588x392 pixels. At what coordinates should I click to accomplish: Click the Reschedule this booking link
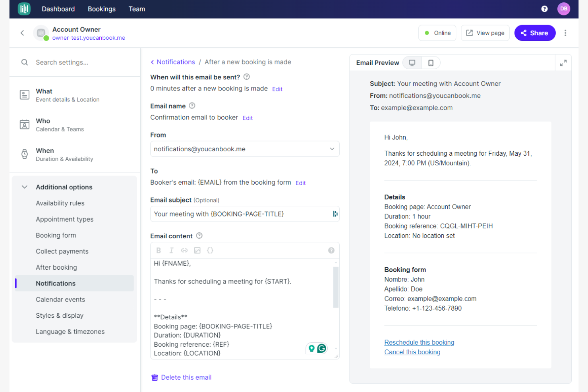pos(419,342)
